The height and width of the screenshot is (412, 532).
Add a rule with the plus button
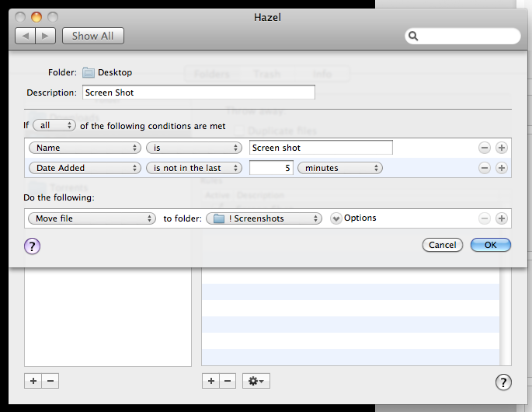(211, 381)
